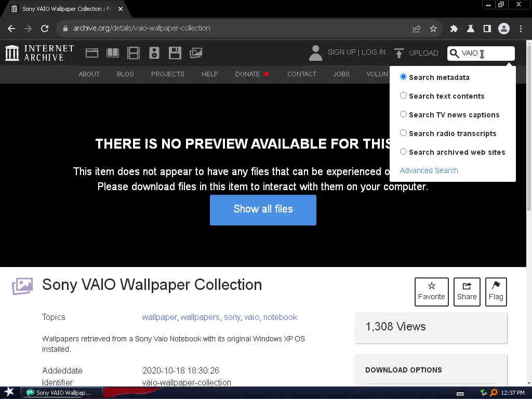
Task: Click the upload arrow icon
Action: [398, 54]
